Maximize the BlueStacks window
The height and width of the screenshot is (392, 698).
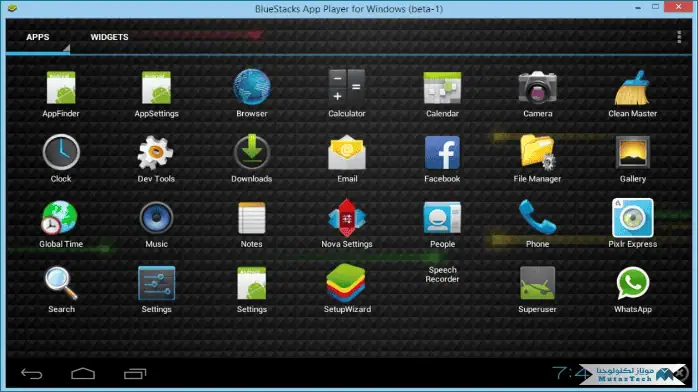(655, 7)
